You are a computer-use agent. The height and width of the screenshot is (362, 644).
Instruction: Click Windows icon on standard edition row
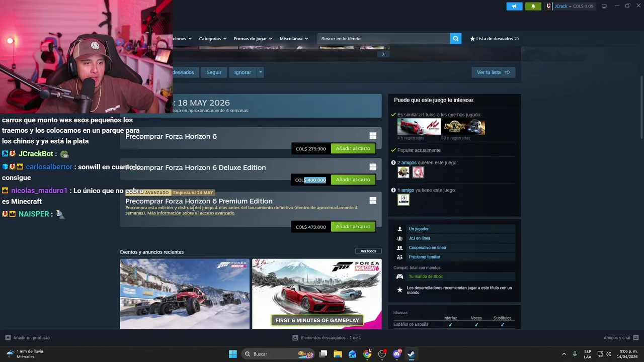pyautogui.click(x=373, y=136)
